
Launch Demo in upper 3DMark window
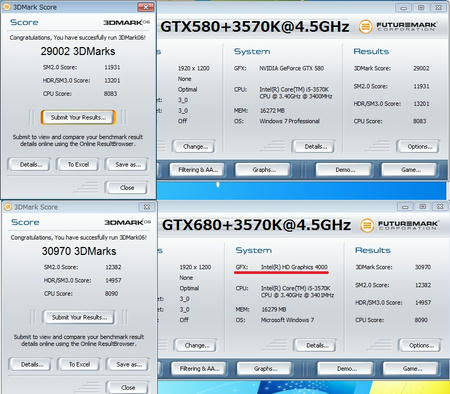tap(344, 170)
